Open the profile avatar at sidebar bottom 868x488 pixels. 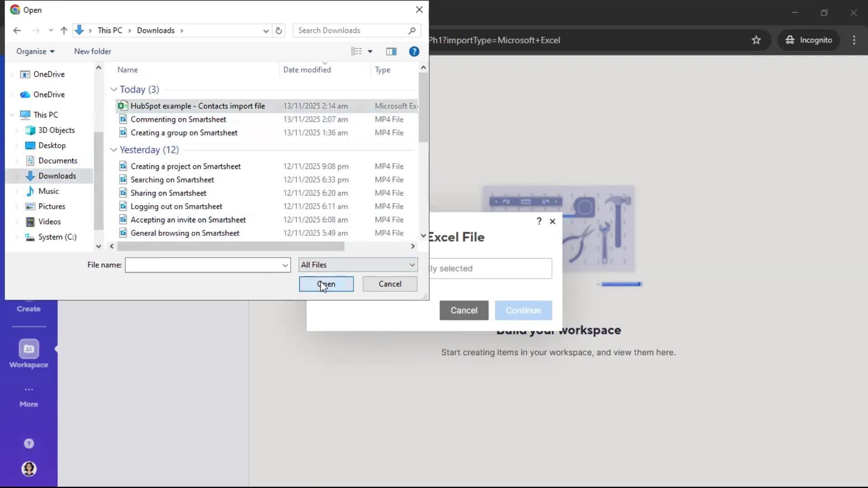pos(28,469)
